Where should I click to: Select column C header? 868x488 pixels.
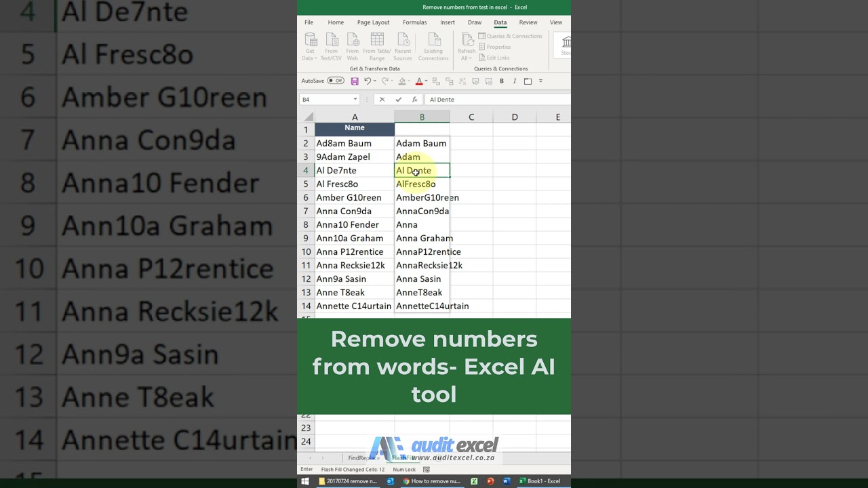471,117
